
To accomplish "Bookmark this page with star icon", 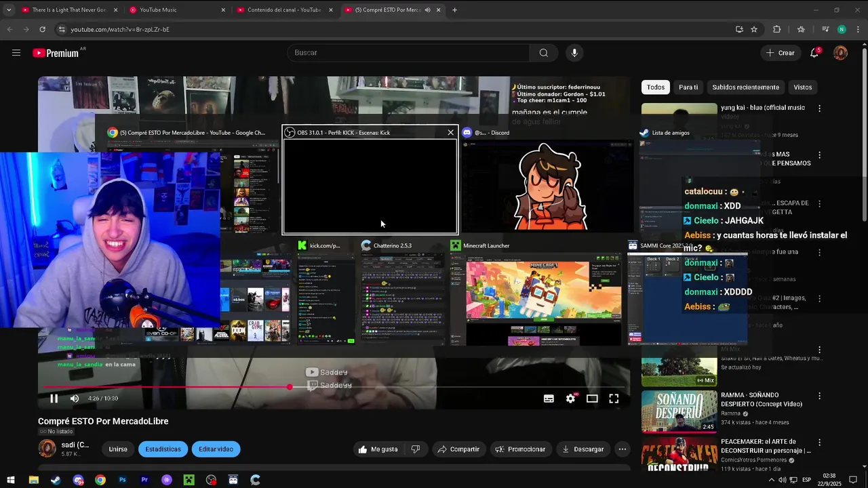I will [x=754, y=29].
